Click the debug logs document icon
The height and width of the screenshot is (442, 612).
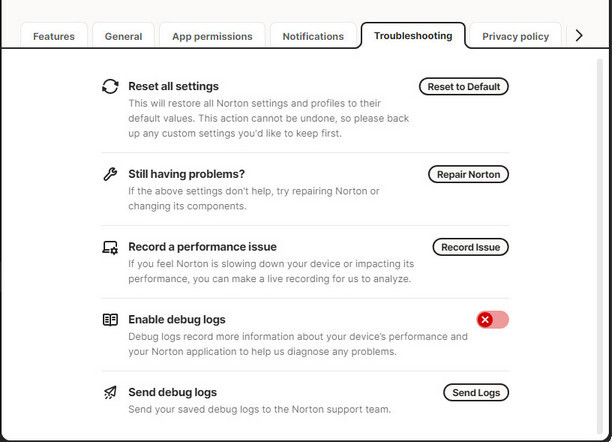click(111, 320)
